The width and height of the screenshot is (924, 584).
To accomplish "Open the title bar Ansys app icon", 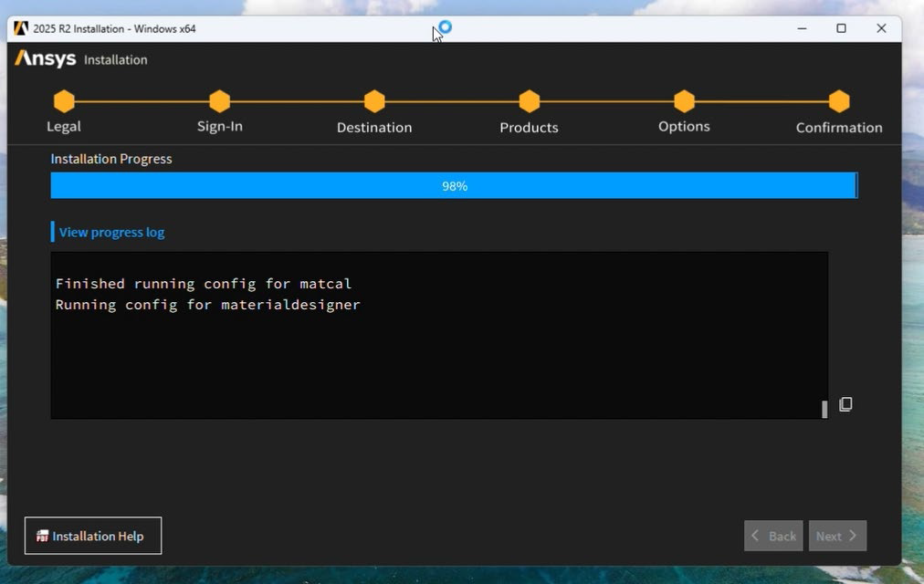I will pyautogui.click(x=21, y=28).
